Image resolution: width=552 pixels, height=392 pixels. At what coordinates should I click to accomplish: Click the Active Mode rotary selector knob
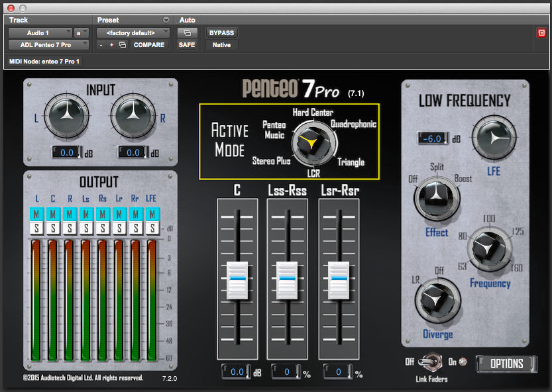pos(313,143)
